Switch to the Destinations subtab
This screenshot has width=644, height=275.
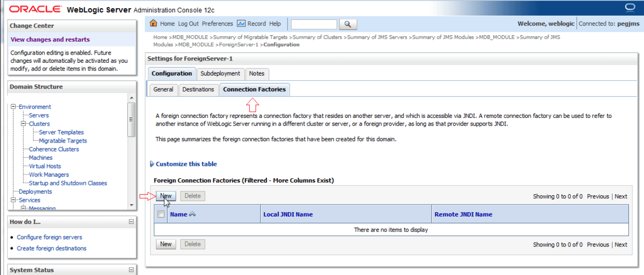(198, 89)
